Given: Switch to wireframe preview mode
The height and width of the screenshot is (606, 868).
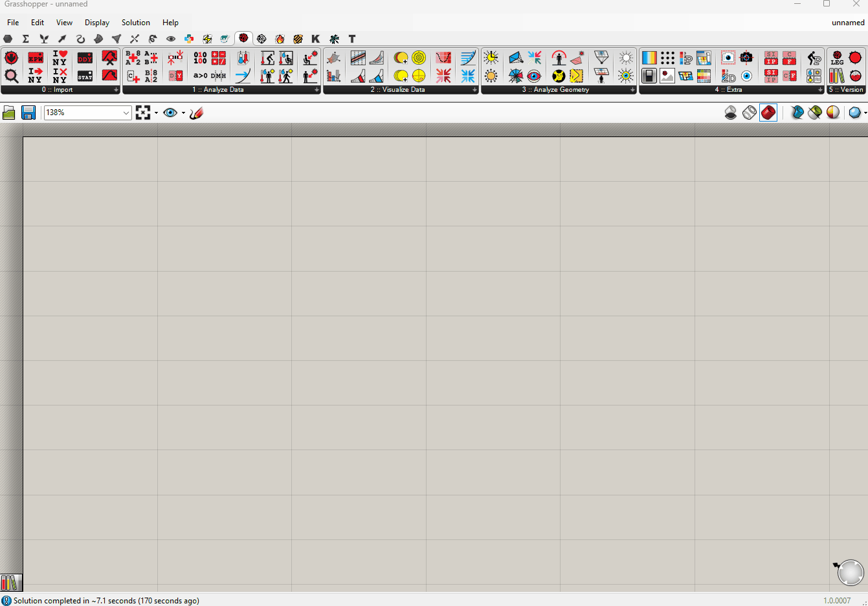Looking at the screenshot, I should [x=750, y=113].
